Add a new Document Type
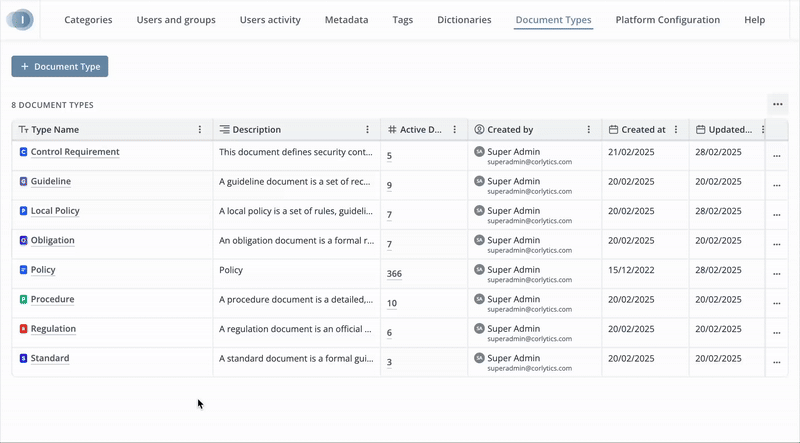Viewport: 800px width, 443px height. (60, 66)
